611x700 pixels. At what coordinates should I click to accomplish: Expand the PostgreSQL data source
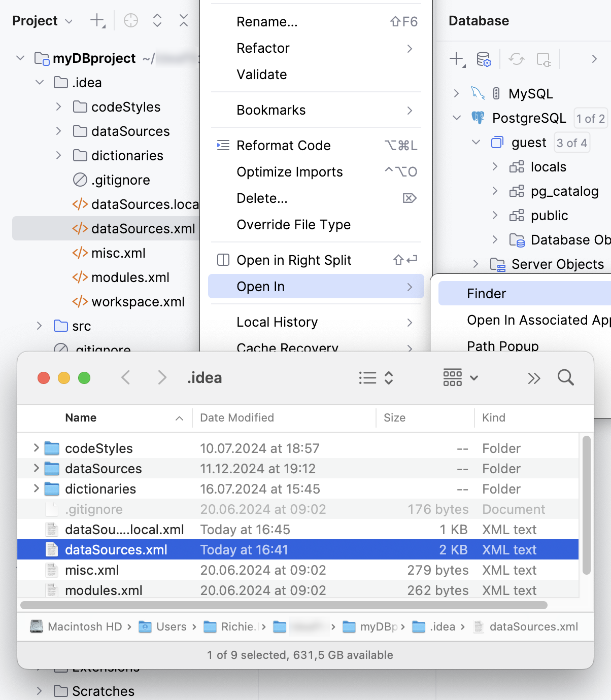[x=456, y=118]
